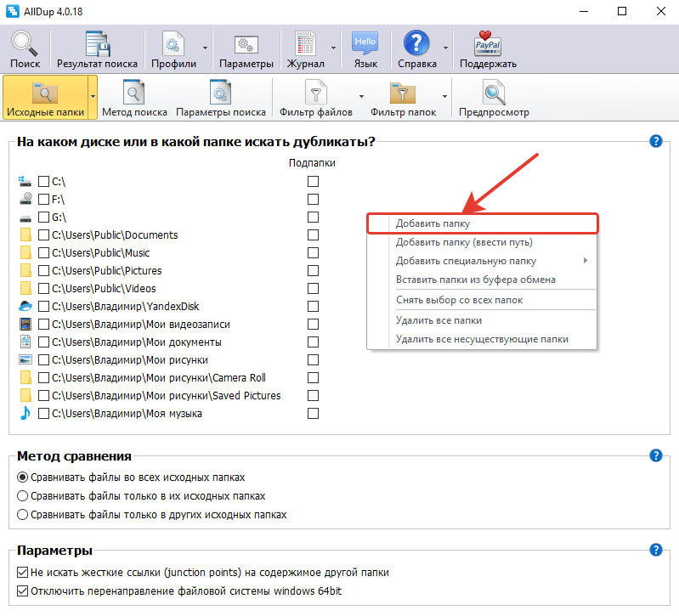
Task: Select Сравнивать файлы только в их исходных папках
Action: click(22, 495)
